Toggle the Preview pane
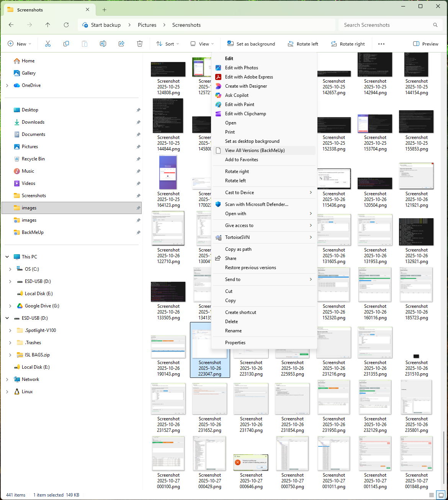The width and height of the screenshot is (448, 500). [x=425, y=43]
